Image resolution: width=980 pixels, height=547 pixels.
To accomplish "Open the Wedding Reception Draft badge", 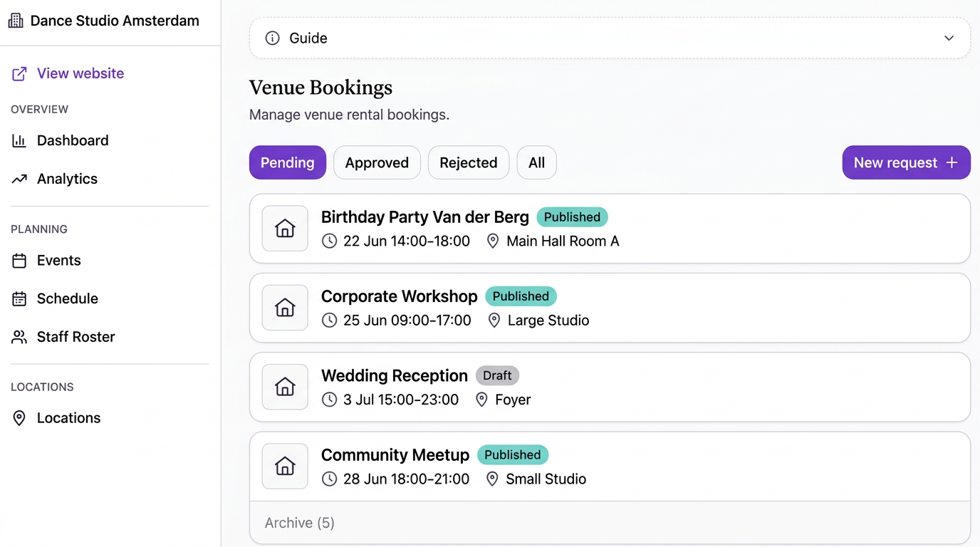I will coord(497,375).
